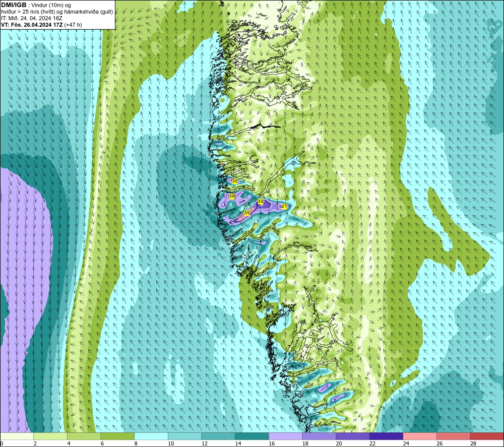
Task: Click the red 28+ m/s scale swatch
Action: tap(487, 436)
